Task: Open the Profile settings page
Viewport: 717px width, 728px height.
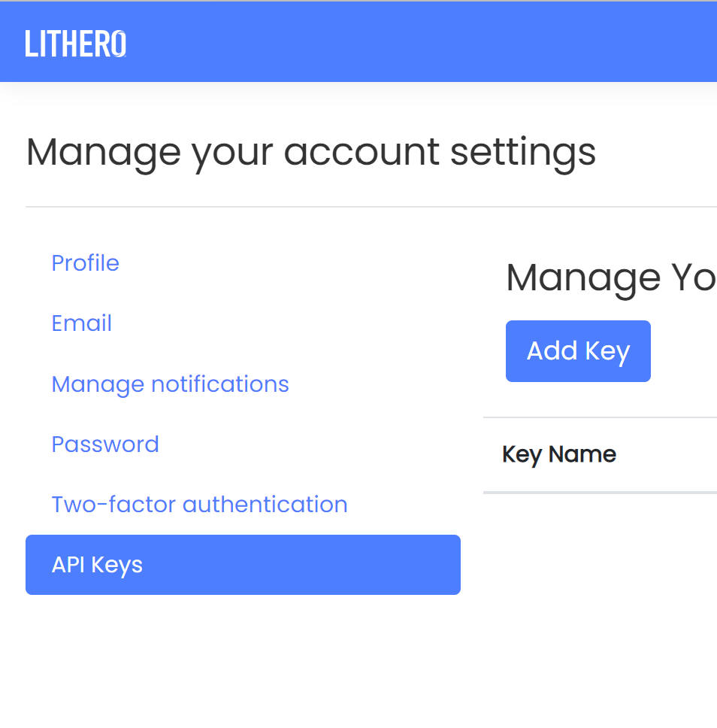Action: click(x=86, y=263)
